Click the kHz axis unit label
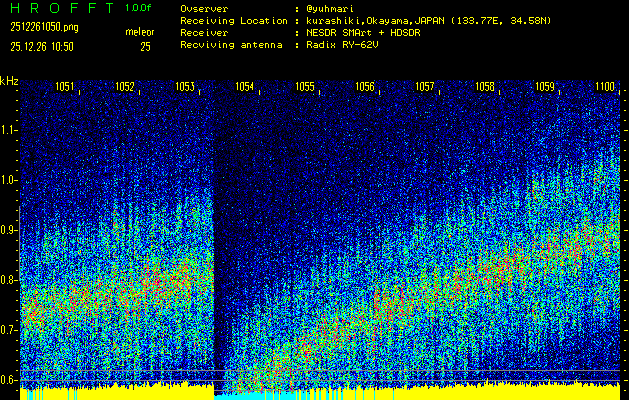The image size is (629, 400). 9,81
